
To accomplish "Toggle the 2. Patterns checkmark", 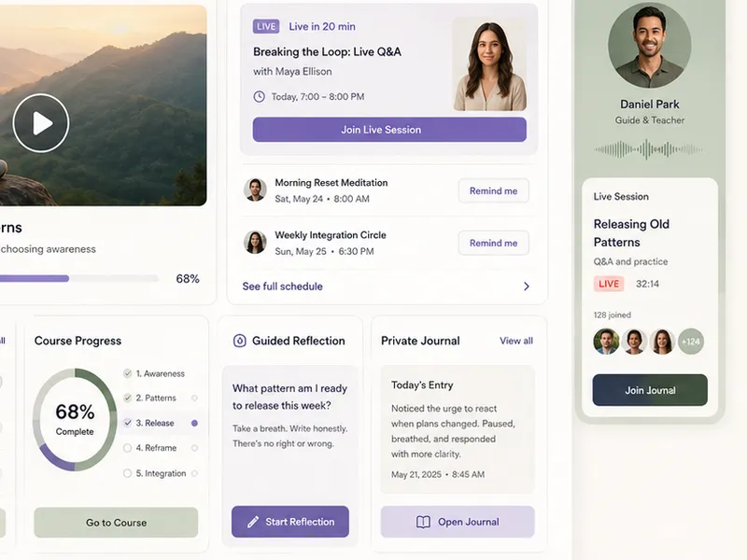I will click(128, 398).
